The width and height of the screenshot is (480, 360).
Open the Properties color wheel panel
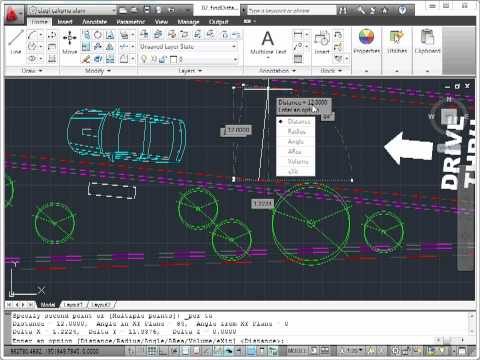pyautogui.click(x=366, y=41)
